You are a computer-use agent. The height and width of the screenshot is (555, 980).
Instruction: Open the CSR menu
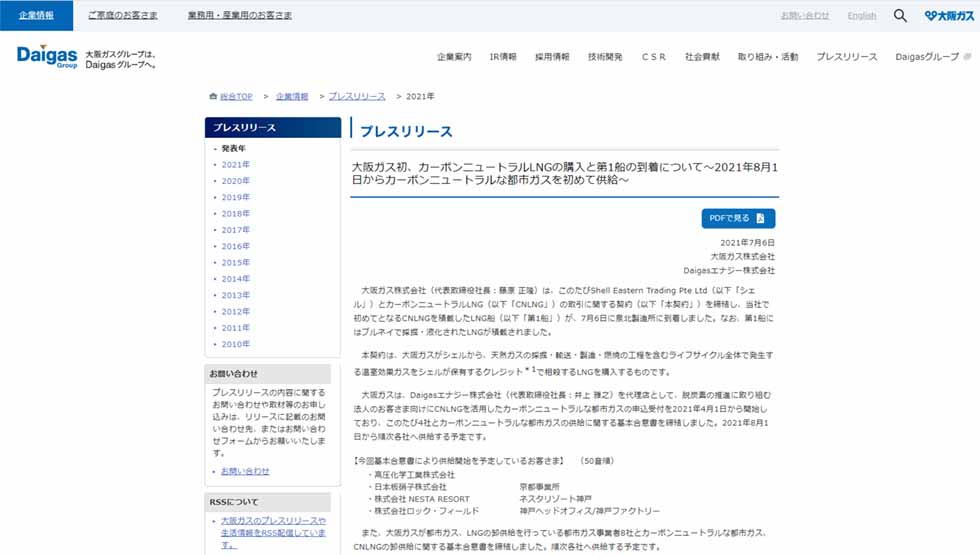coord(654,57)
